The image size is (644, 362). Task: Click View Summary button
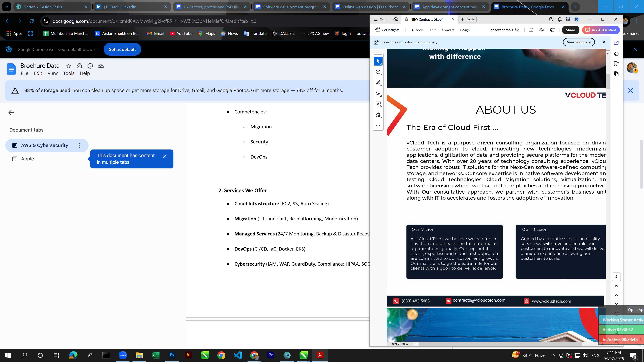point(578,42)
